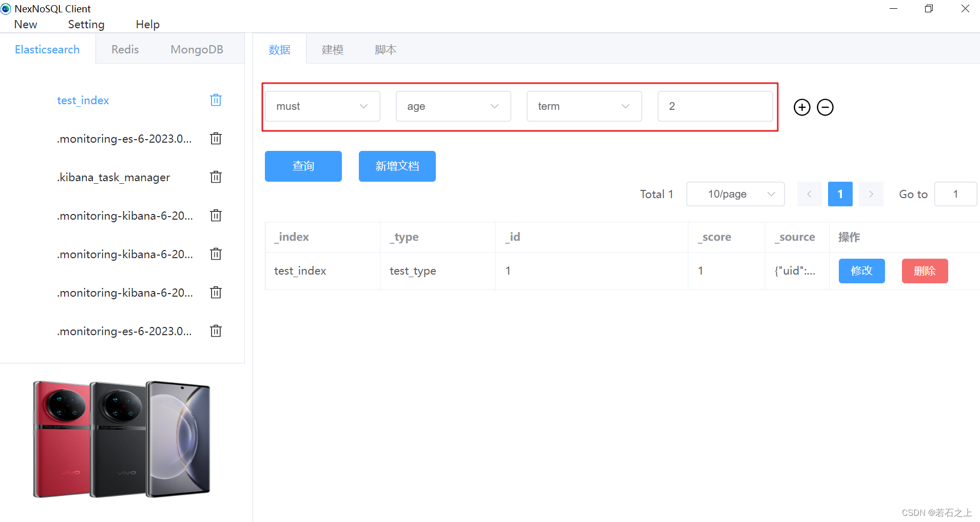Click 删除 on the test_index row
The height and width of the screenshot is (522, 980).
tap(925, 270)
